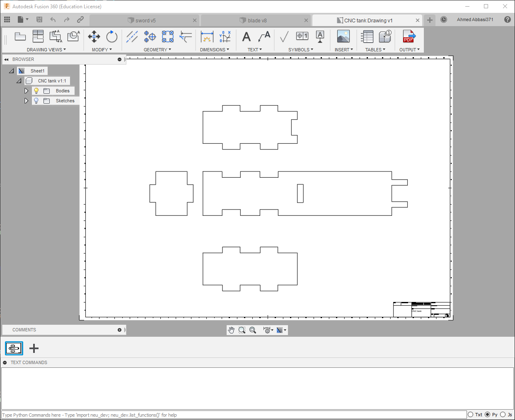
Task: Open the File menu icon
Action: [23, 19]
